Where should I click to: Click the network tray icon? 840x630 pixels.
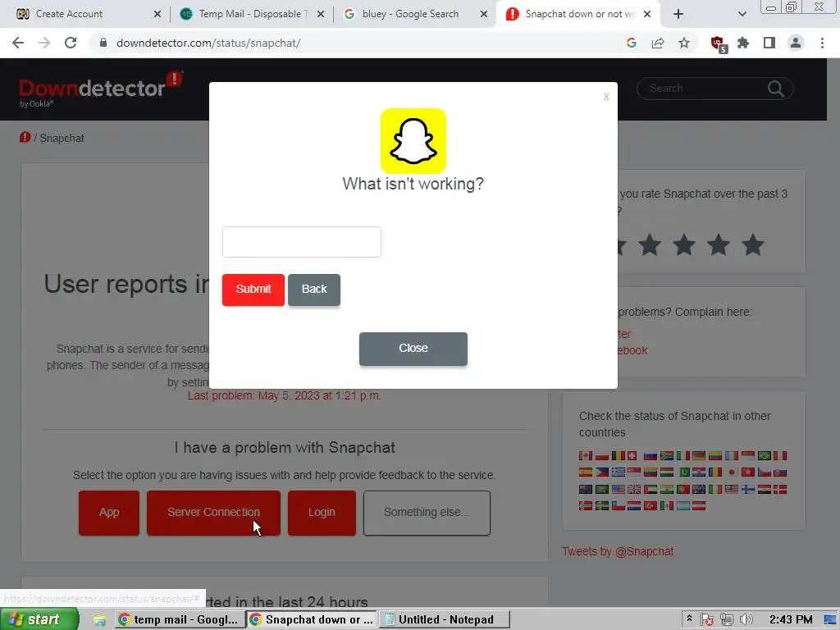pos(727,620)
